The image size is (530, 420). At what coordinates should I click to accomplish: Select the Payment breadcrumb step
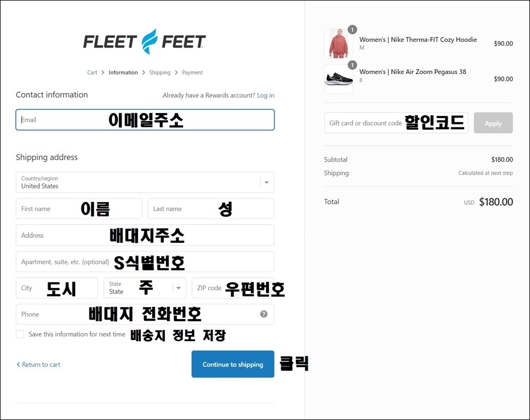(192, 72)
